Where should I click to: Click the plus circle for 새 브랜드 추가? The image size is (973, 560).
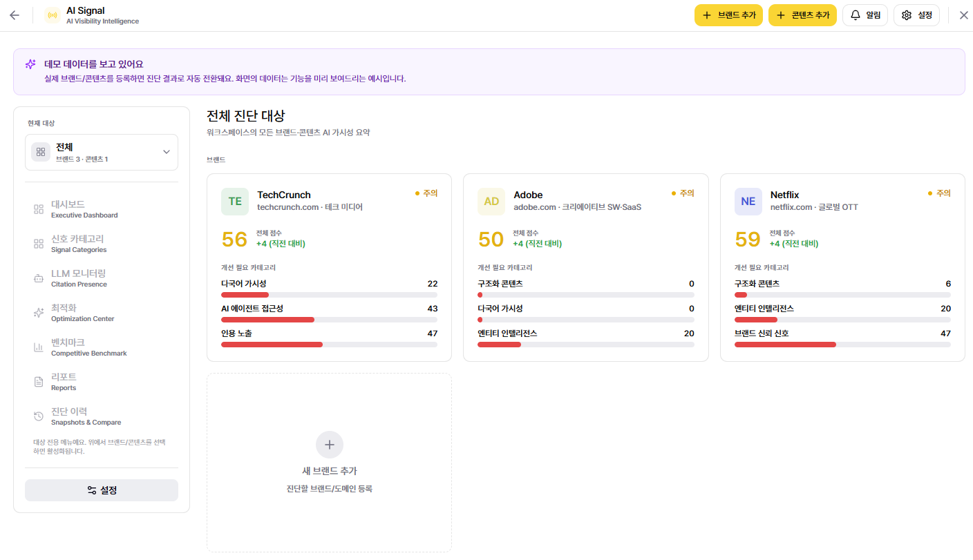point(330,445)
